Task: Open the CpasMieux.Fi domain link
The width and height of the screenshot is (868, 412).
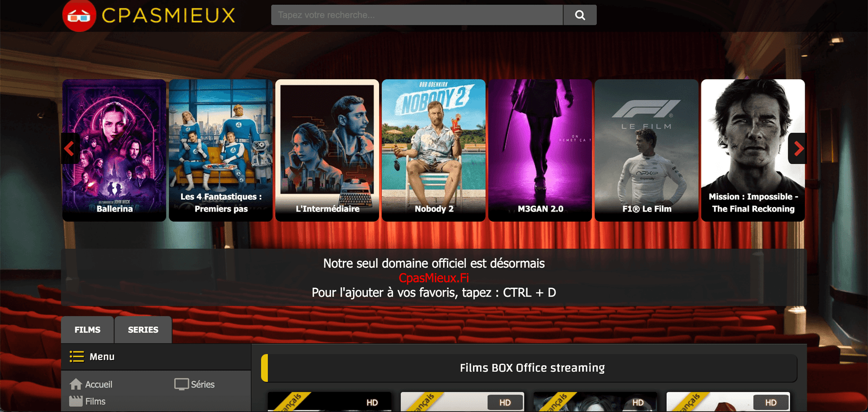Action: coord(433,278)
